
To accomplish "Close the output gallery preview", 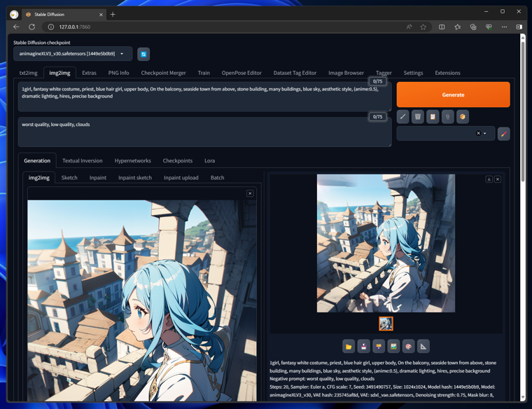I will click(x=498, y=179).
